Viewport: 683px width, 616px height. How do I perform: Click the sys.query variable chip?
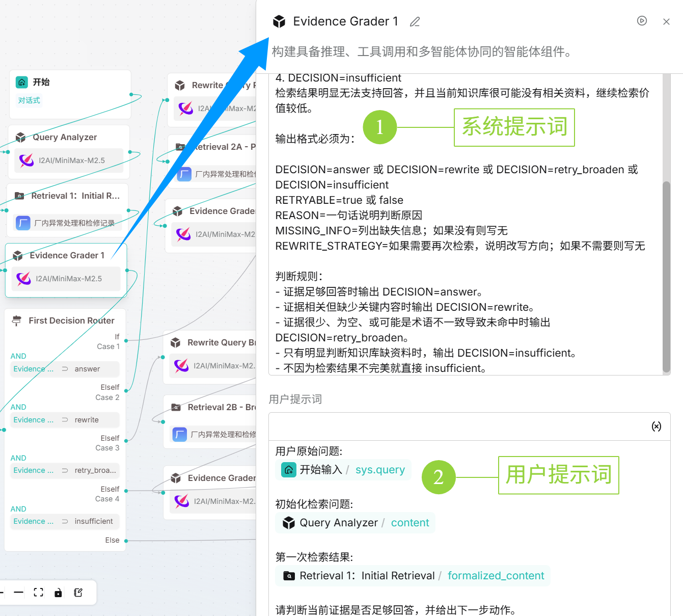click(343, 470)
